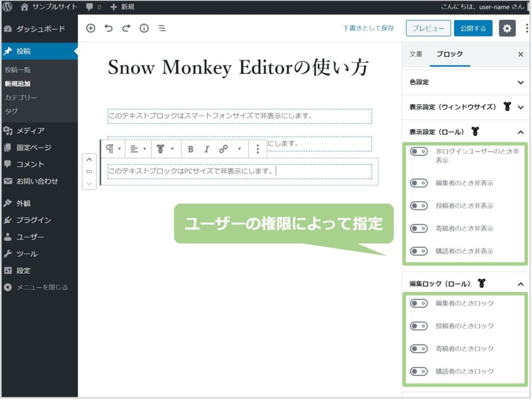Open the user-name account greeting
532x400 pixels.
[483, 7]
